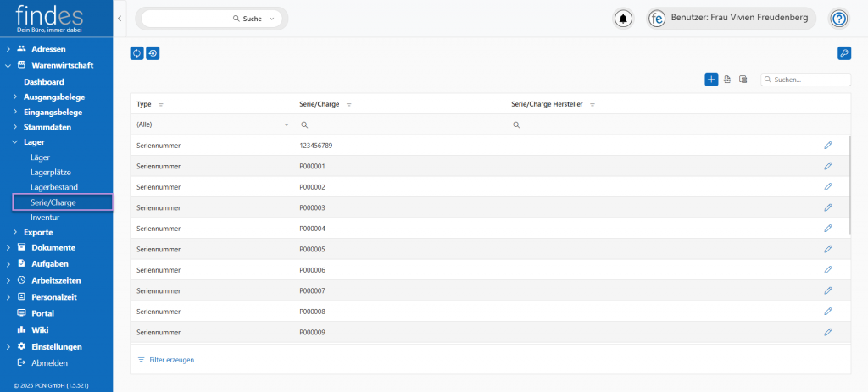Viewport: 868px width, 392px height.
Task: Edit row P000003 using the pencil icon
Action: (x=827, y=207)
